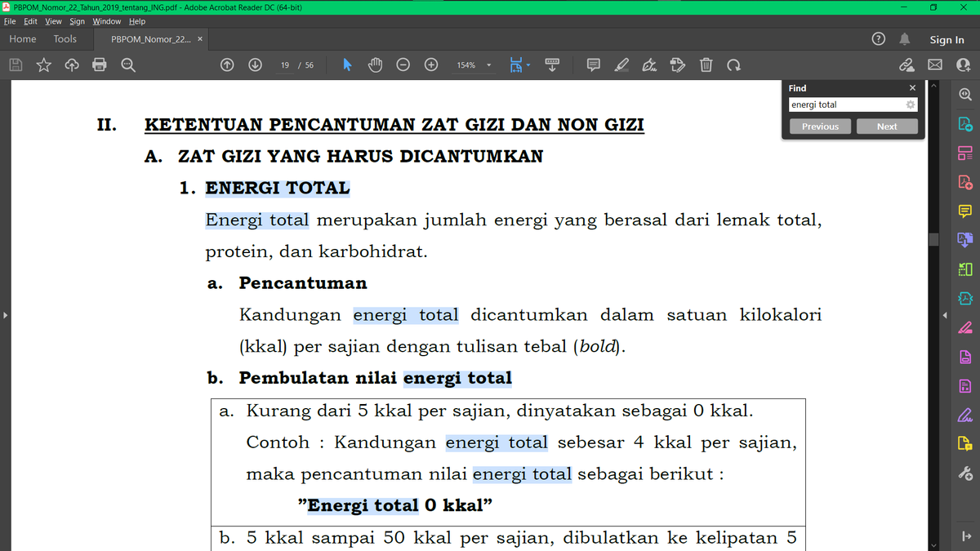Select the arrow selection tool
Image resolution: width=980 pixels, height=551 pixels.
tap(347, 64)
